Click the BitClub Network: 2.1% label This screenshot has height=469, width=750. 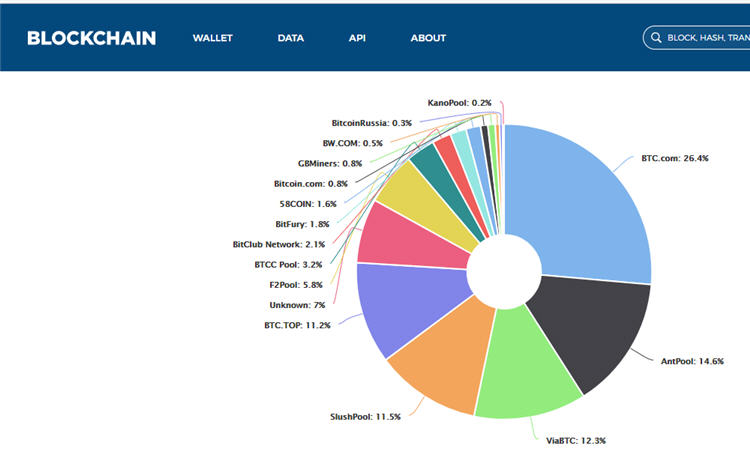[279, 244]
